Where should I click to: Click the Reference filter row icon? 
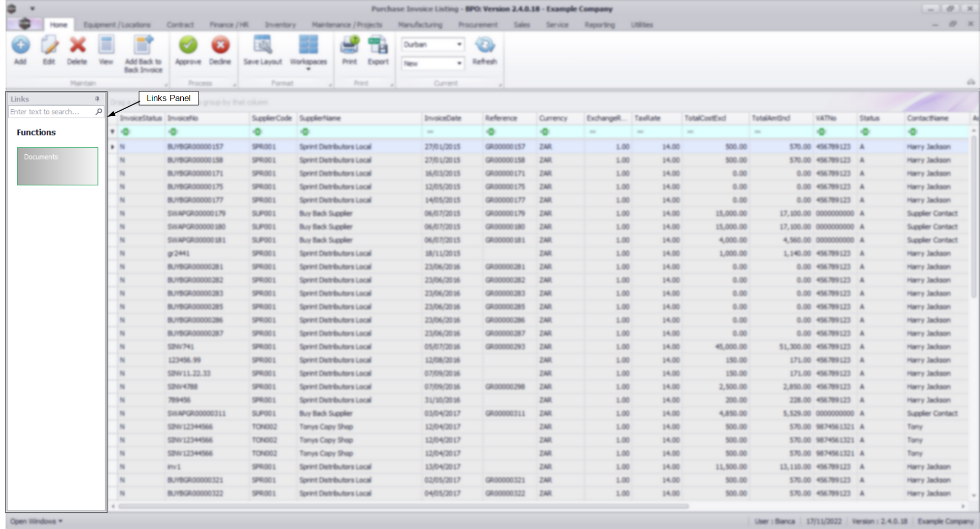pyautogui.click(x=490, y=132)
